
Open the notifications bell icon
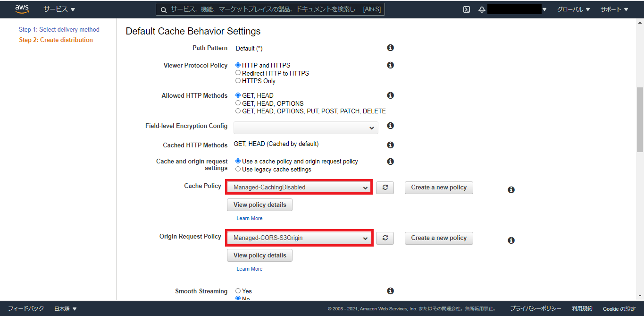click(x=482, y=9)
